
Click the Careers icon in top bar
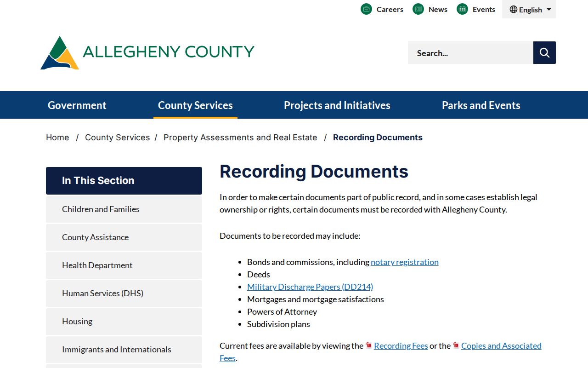click(366, 9)
